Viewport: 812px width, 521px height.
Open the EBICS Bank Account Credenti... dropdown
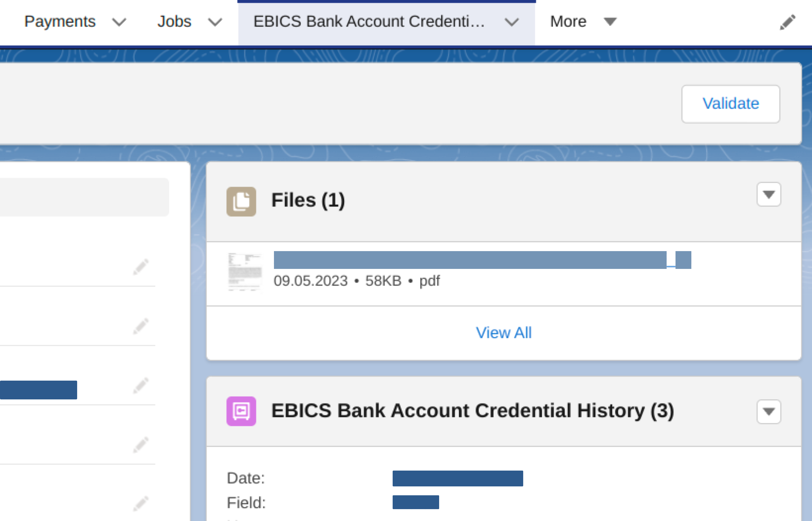click(x=511, y=22)
